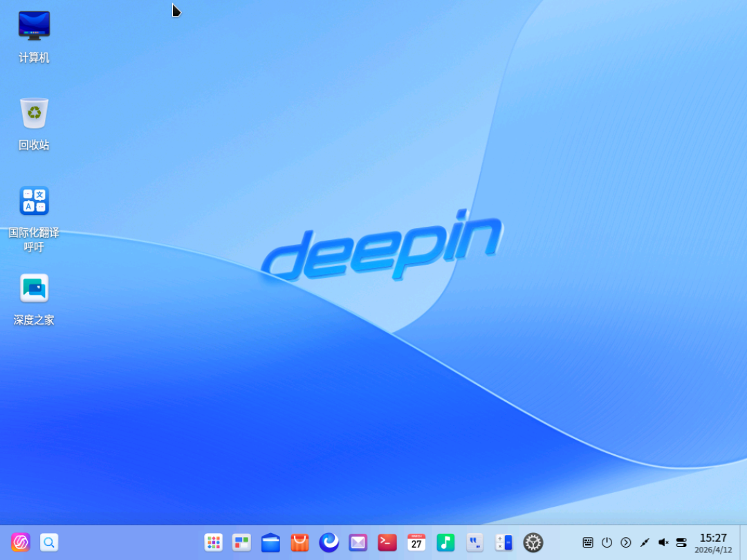
Task: Launch the green Music player
Action: tap(445, 543)
